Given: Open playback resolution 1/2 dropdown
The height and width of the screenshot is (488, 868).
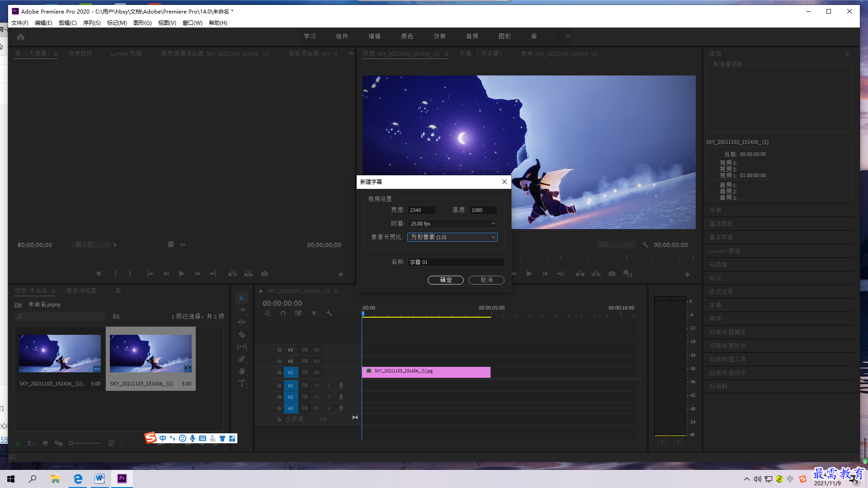Looking at the screenshot, I should 617,244.
